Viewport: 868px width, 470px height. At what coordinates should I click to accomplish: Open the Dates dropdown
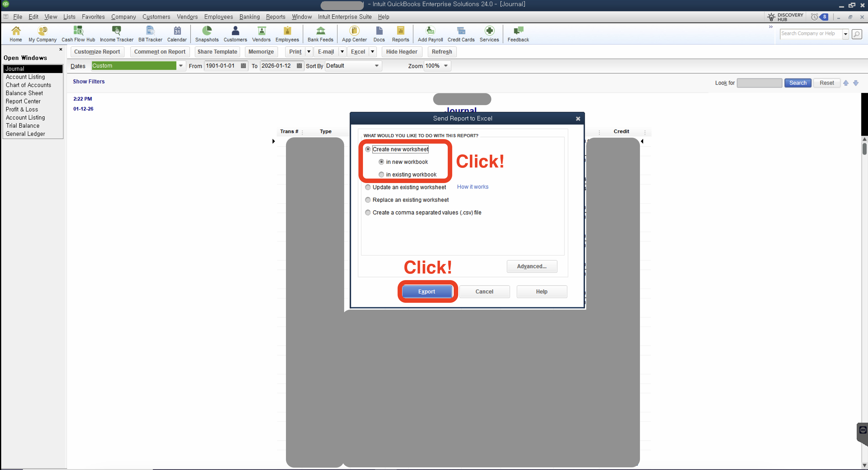click(181, 66)
